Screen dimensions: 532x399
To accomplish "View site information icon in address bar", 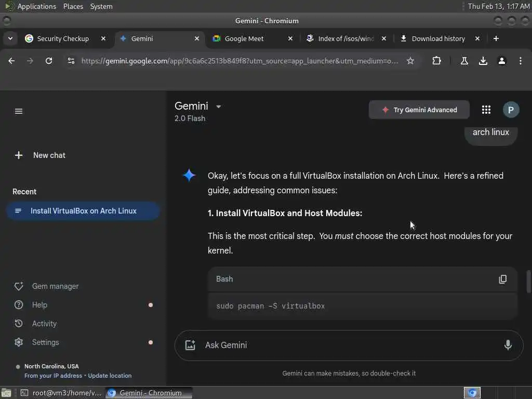I will point(71,61).
